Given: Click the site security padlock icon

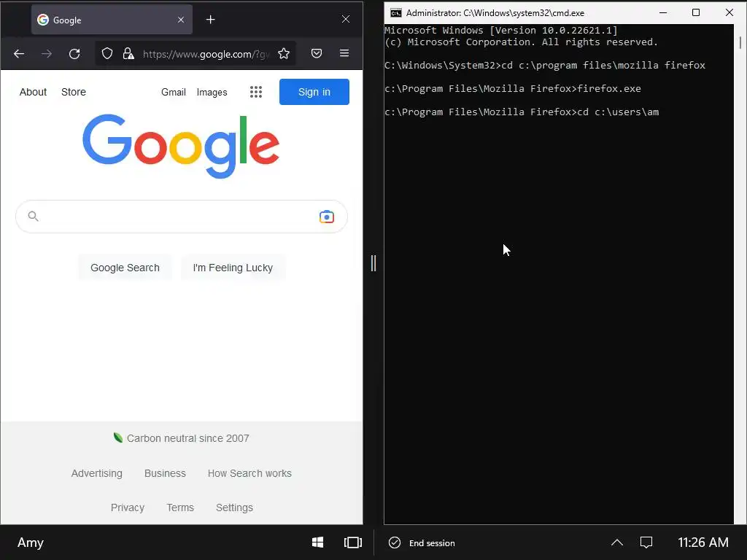Looking at the screenshot, I should pos(128,53).
